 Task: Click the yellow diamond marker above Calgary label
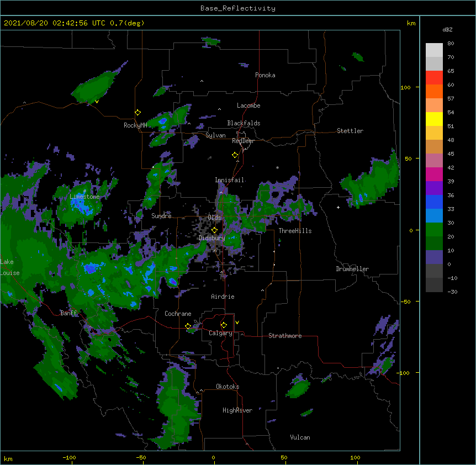pyautogui.click(x=224, y=325)
